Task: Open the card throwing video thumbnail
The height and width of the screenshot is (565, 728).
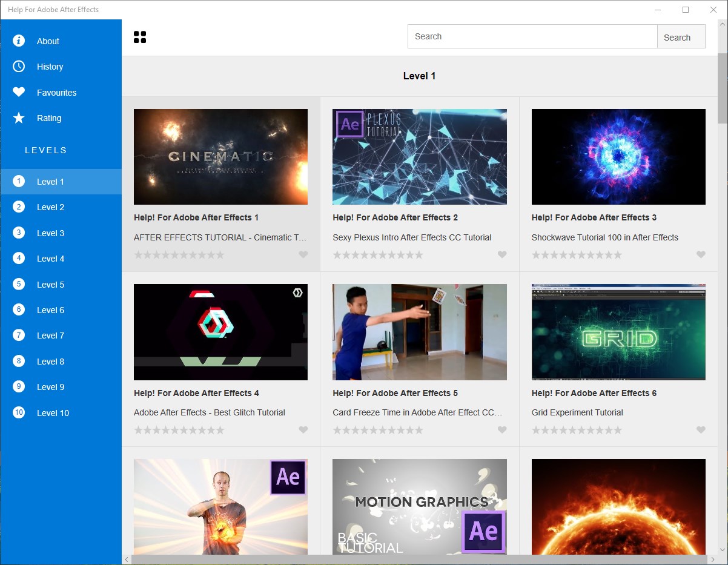Action: pos(420,332)
